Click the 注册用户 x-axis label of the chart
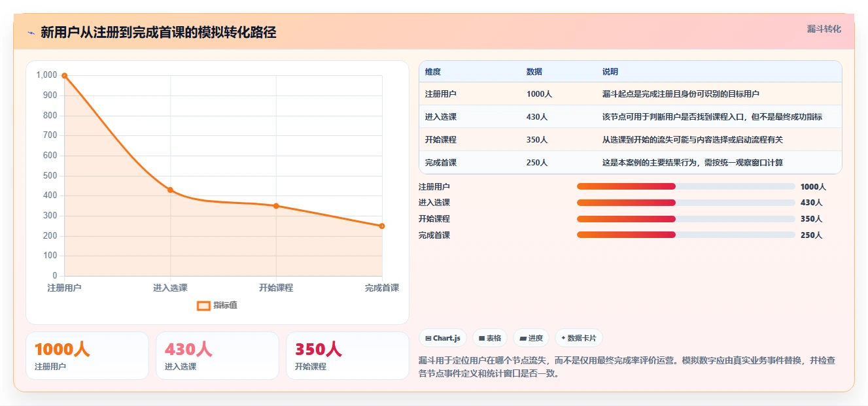 64,288
